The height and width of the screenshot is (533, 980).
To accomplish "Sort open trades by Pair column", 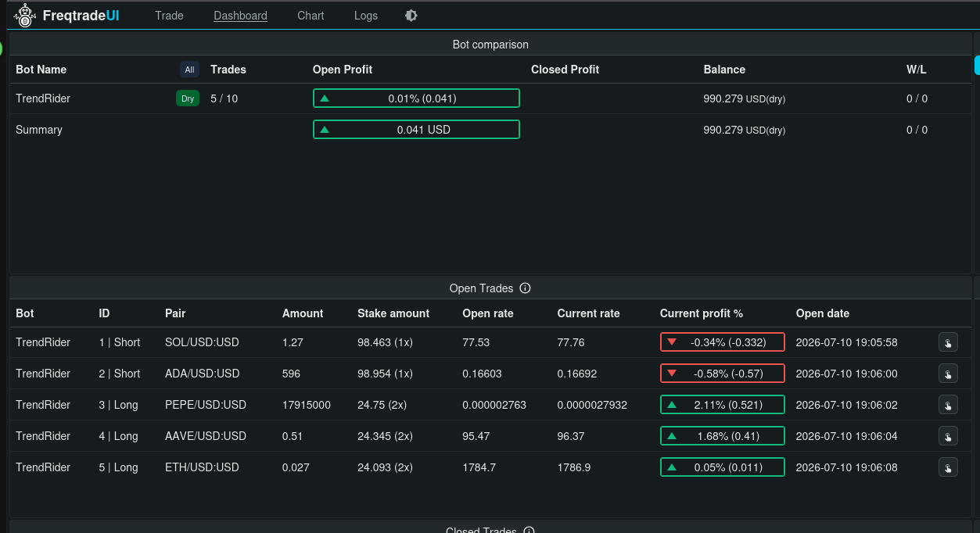I will 175,313.
